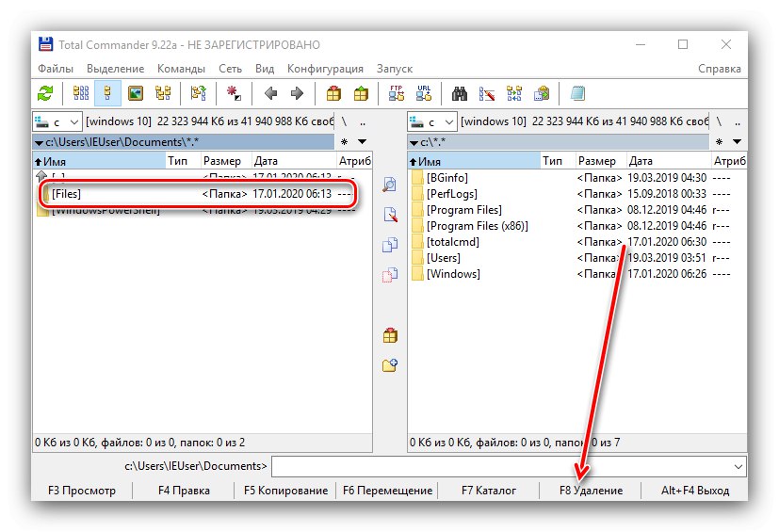Click the F5 Копирование button
This screenshot has width=779, height=532.
285,491
